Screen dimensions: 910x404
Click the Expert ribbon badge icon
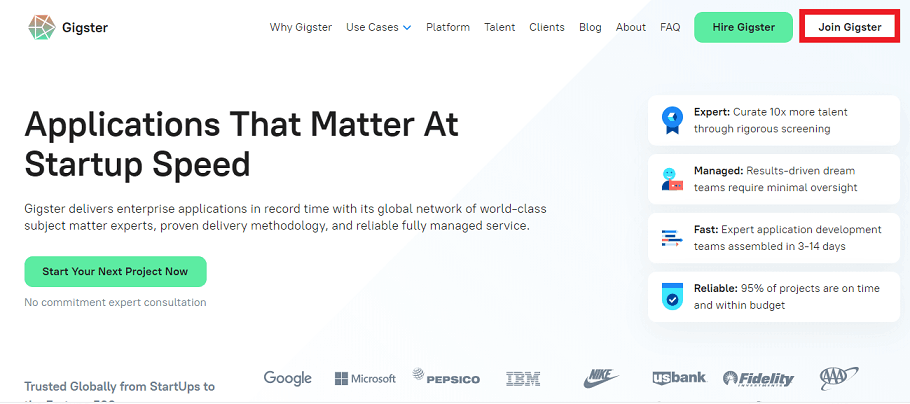tap(672, 120)
